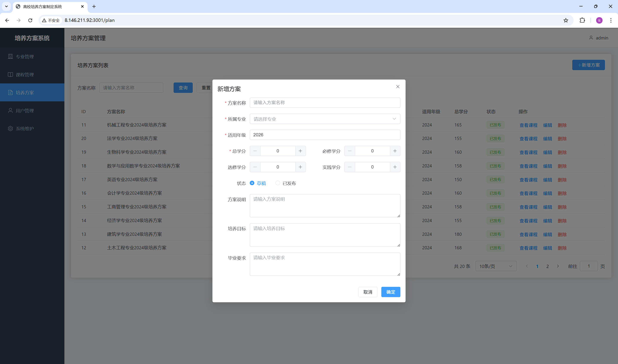Increase 总学分 with the plus button

[x=300, y=151]
